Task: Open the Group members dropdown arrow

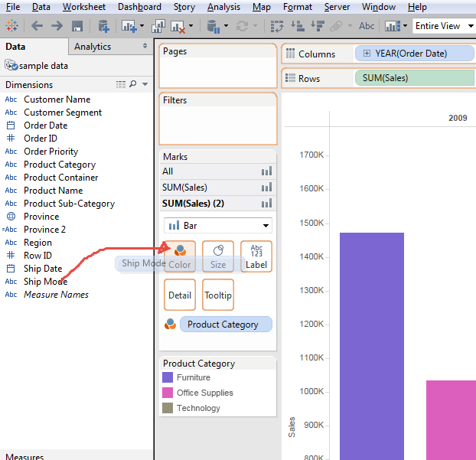Action: (350, 26)
